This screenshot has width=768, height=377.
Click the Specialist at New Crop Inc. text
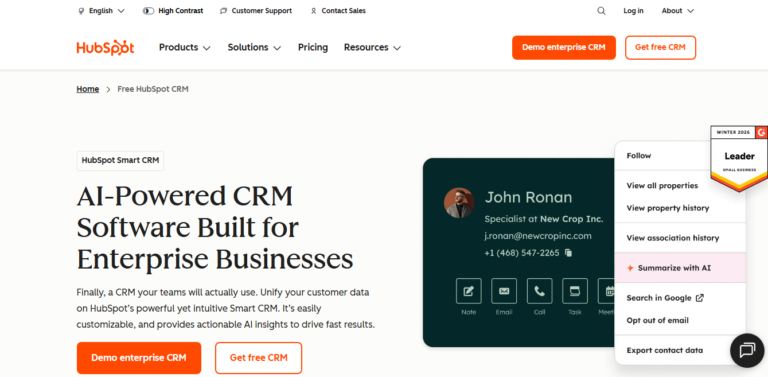(x=544, y=219)
